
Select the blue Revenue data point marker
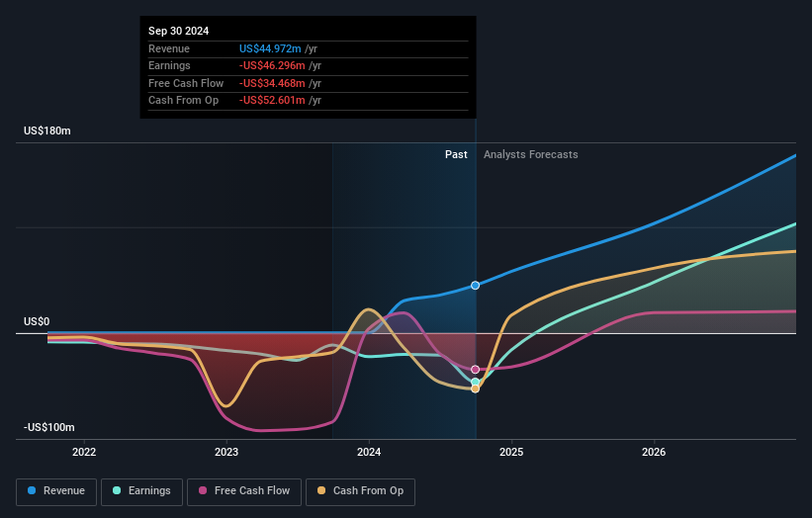click(x=475, y=285)
